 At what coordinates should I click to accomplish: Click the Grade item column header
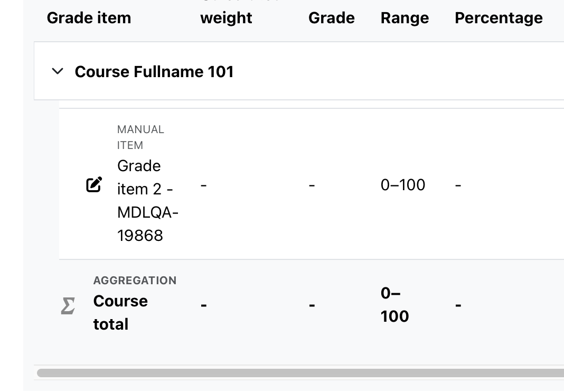(x=89, y=17)
